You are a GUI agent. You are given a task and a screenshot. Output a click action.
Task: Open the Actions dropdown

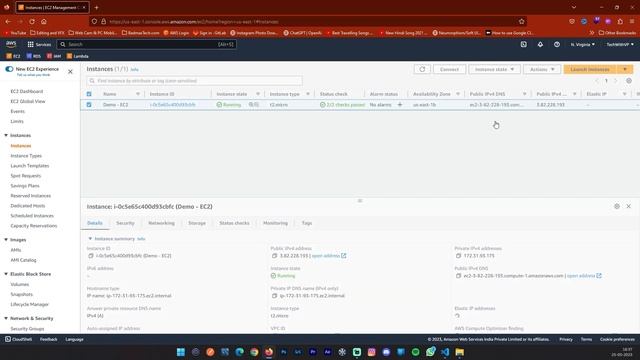point(542,69)
